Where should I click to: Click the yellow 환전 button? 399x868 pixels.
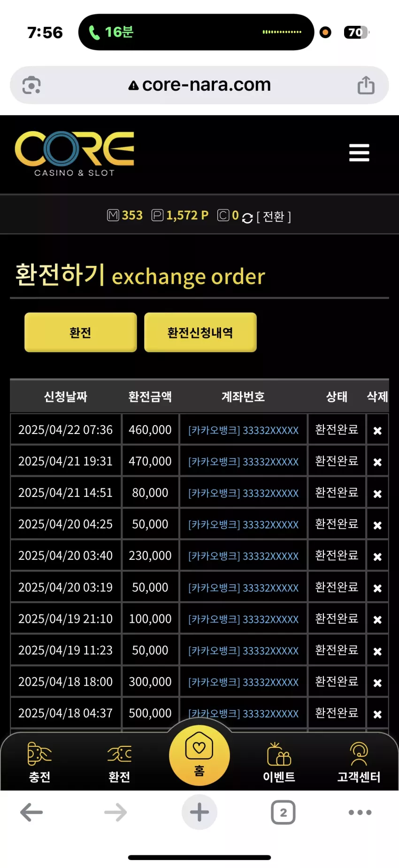(x=81, y=333)
